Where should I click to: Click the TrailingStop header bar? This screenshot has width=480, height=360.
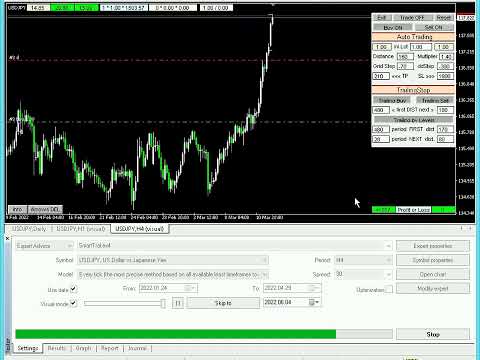coord(413,90)
